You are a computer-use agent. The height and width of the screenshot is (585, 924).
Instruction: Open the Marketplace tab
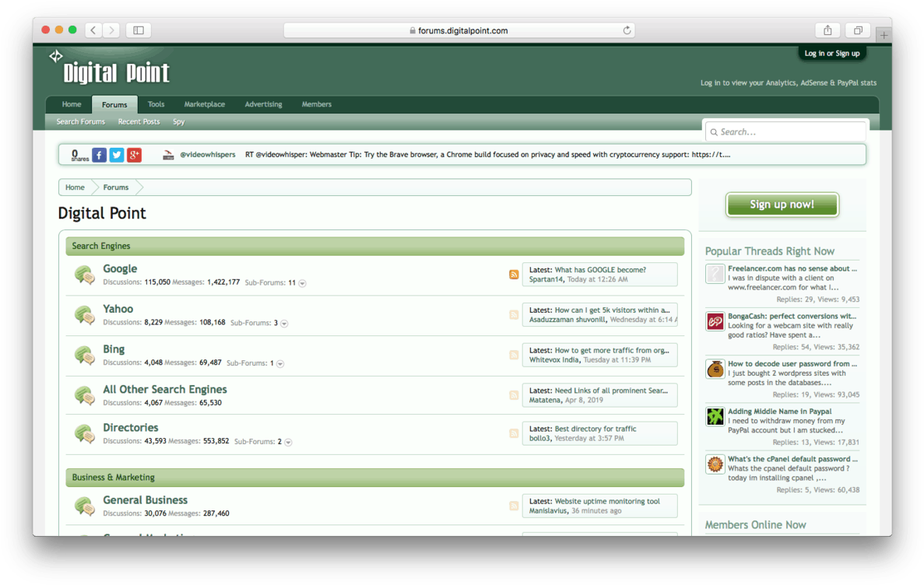coord(205,104)
